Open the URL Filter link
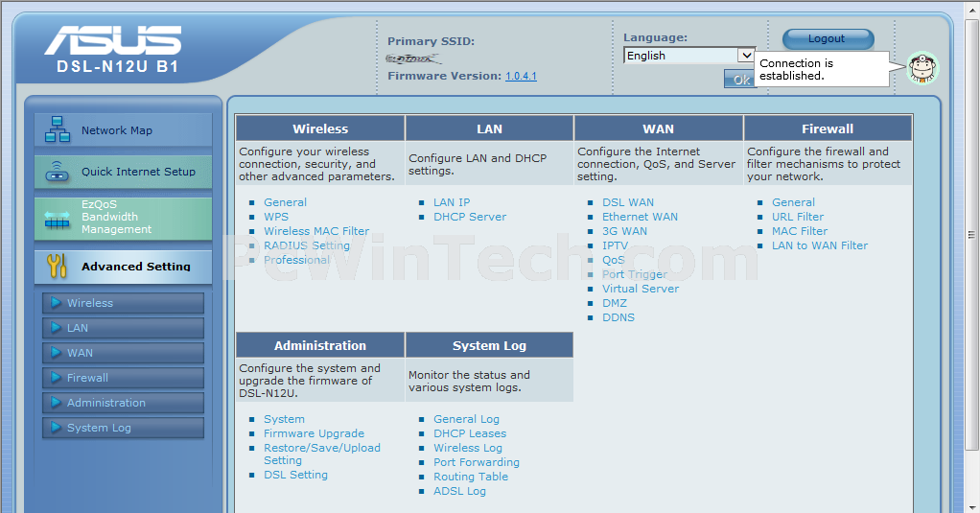The image size is (980, 513). (x=798, y=216)
